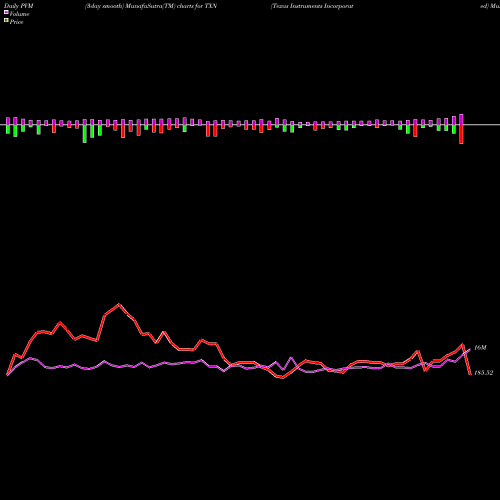Click the Price legend color swatch
500x500 pixels.
[6, 21]
